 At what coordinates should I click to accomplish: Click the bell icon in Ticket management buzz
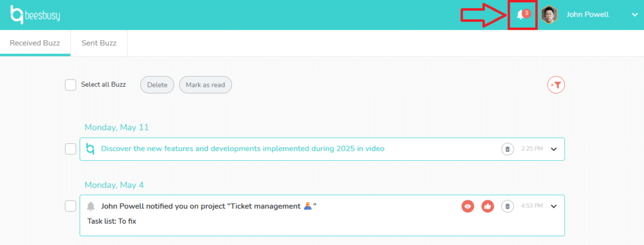pos(91,206)
